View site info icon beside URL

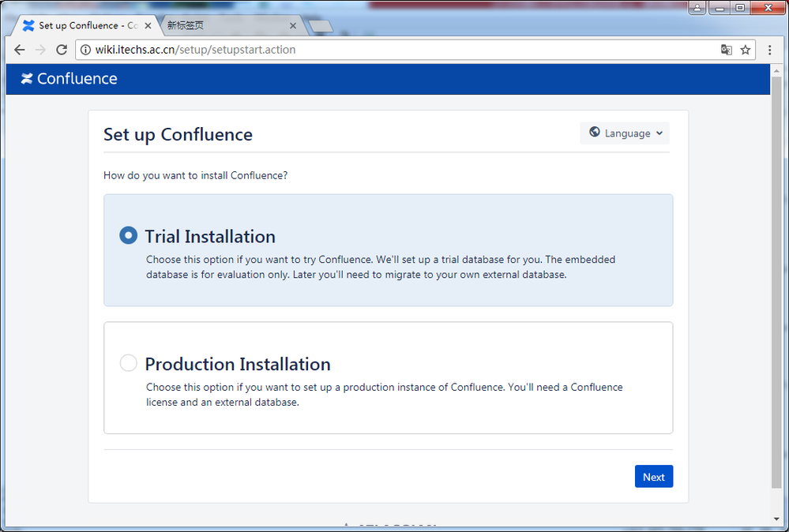[x=86, y=50]
